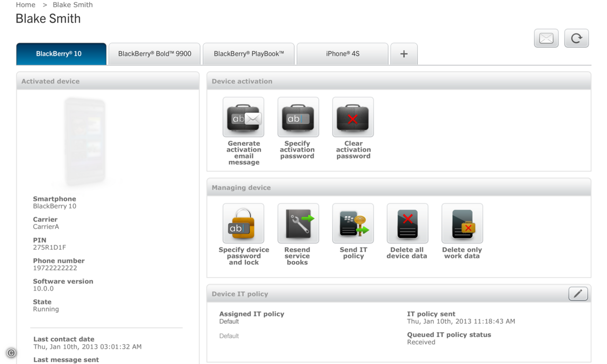
Task: Click the Blake Smith page heading
Action: [48, 19]
